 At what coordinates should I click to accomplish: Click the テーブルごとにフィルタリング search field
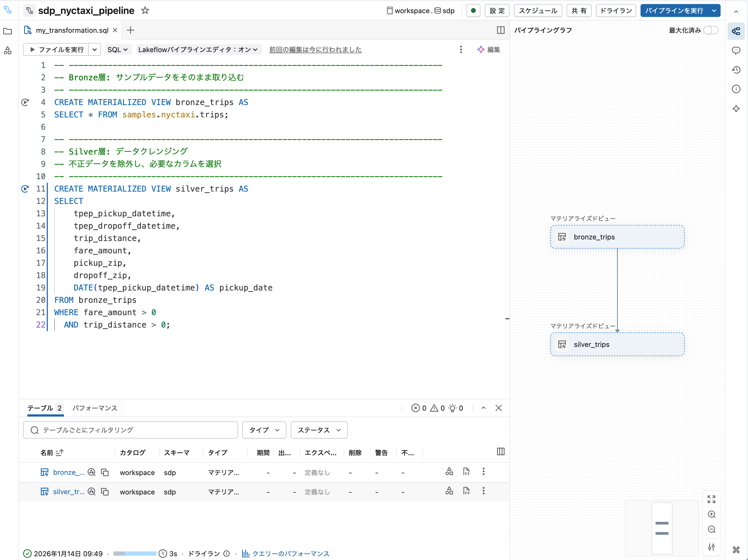pyautogui.click(x=130, y=430)
